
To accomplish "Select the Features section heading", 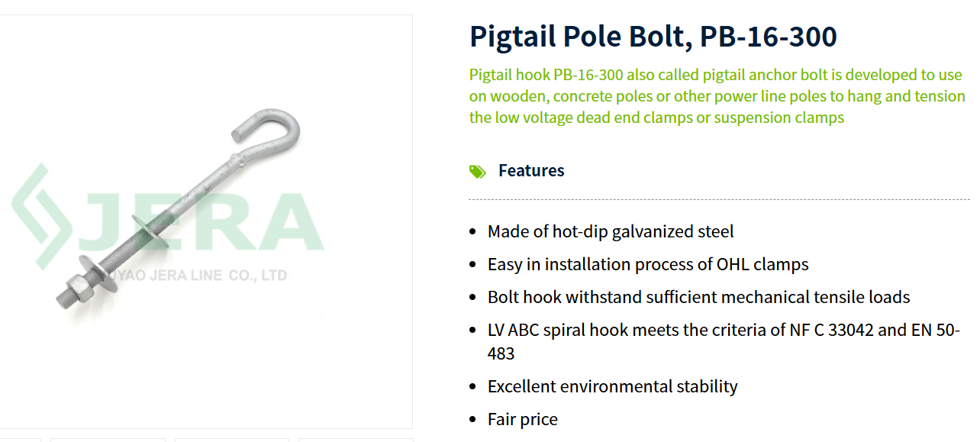I will pos(531,170).
